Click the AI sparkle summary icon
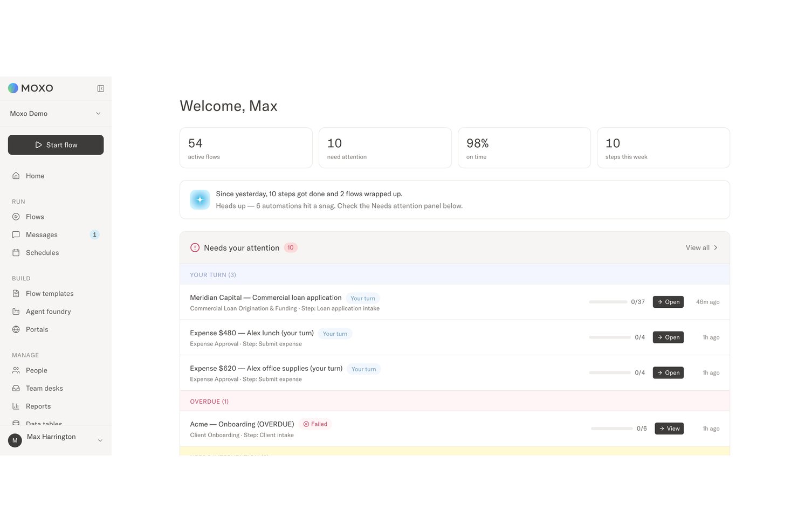 (x=200, y=199)
